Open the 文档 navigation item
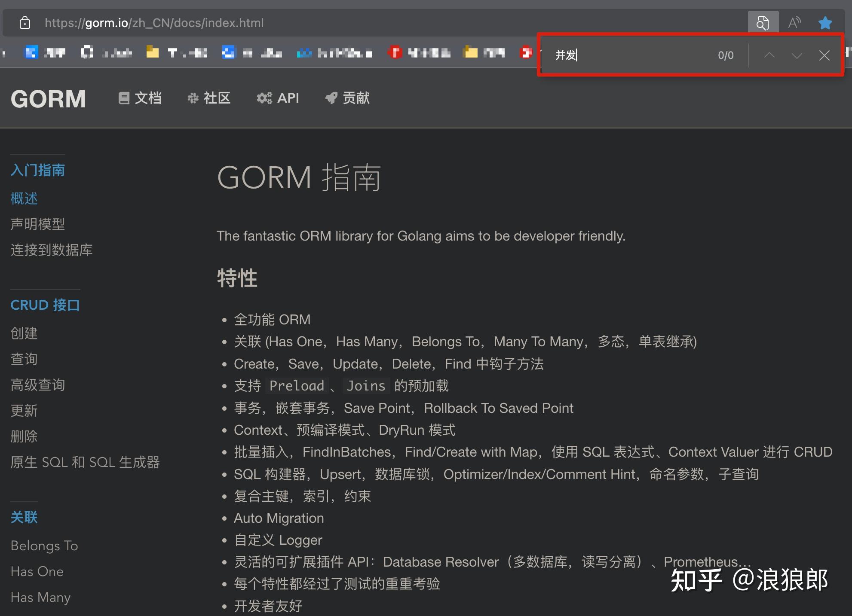This screenshot has width=852, height=616. tap(148, 98)
